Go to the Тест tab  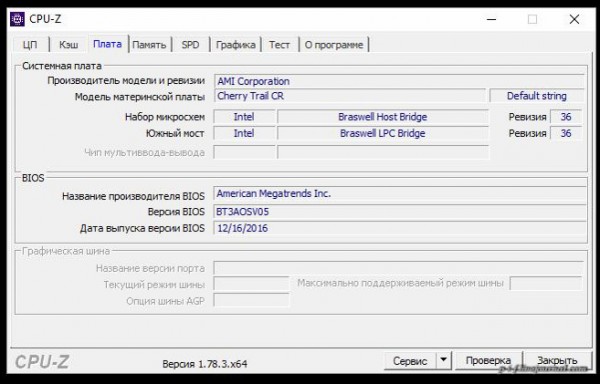coord(279,45)
